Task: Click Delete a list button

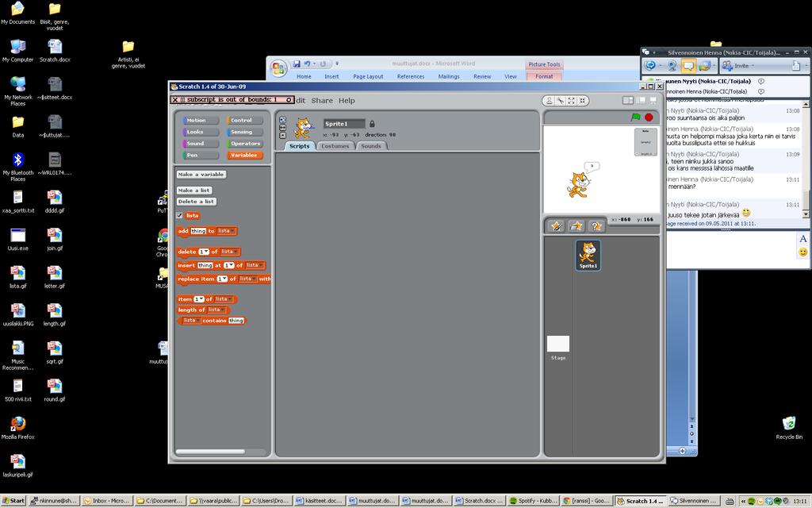Action: click(197, 202)
